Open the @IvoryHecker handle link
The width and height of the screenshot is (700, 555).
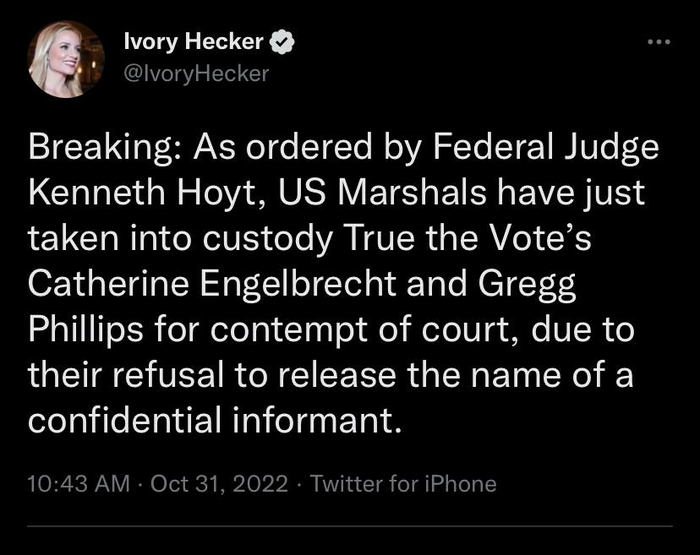coord(195,72)
